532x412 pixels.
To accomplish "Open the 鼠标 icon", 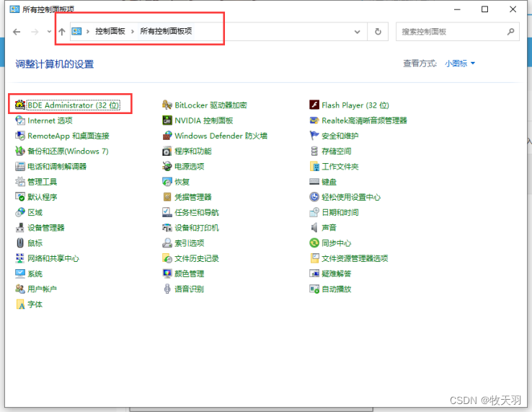I will point(20,243).
